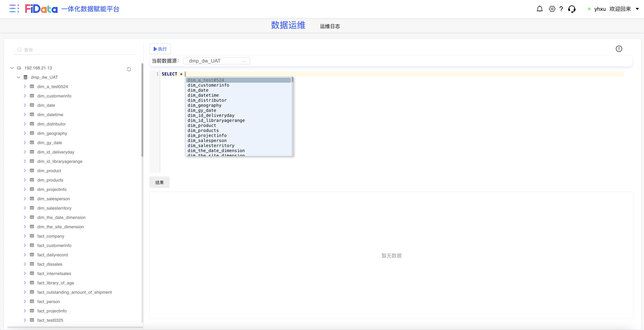Click the help question mark icon
This screenshot has width=644, height=330.
(x=561, y=9)
